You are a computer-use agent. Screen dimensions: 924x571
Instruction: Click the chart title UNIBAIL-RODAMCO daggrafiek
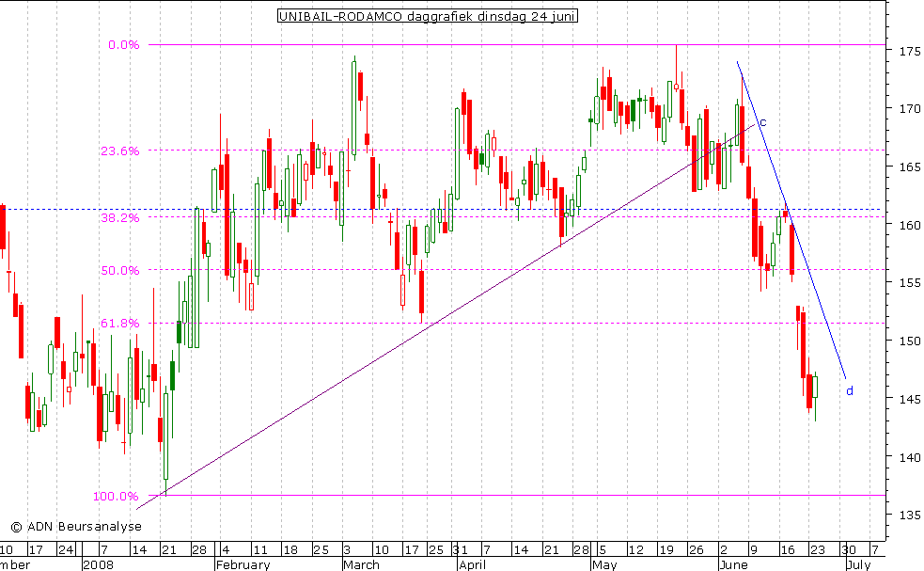click(428, 16)
